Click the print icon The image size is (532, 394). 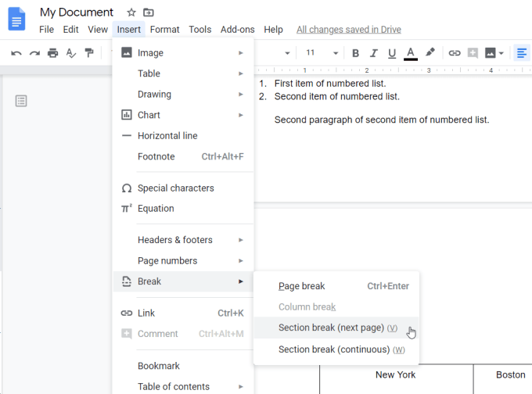52,53
